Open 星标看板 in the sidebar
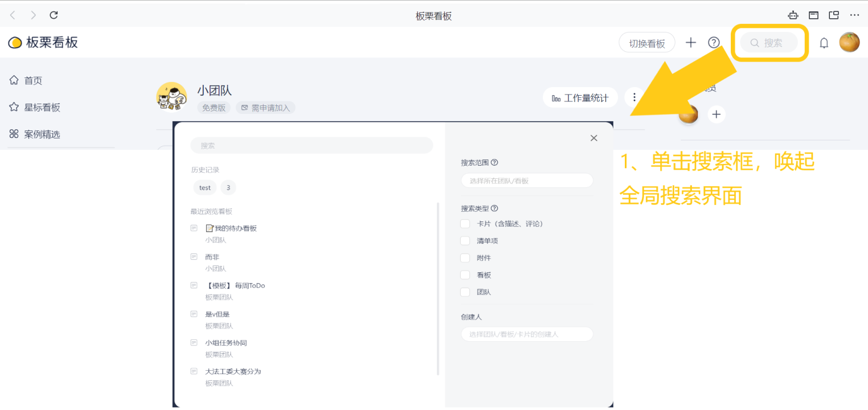The height and width of the screenshot is (410, 868). click(x=42, y=108)
